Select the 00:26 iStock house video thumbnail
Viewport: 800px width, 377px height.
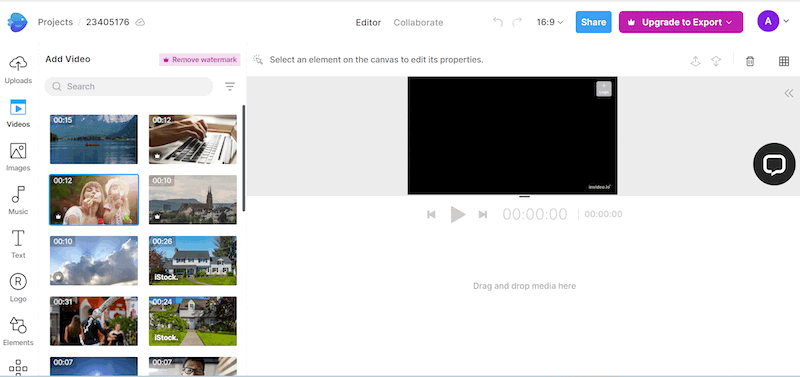193,260
